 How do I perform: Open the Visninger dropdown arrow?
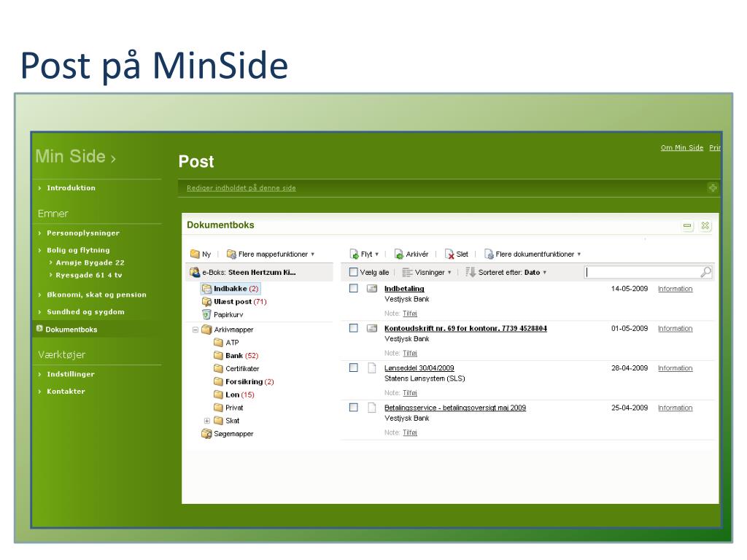tap(449, 273)
